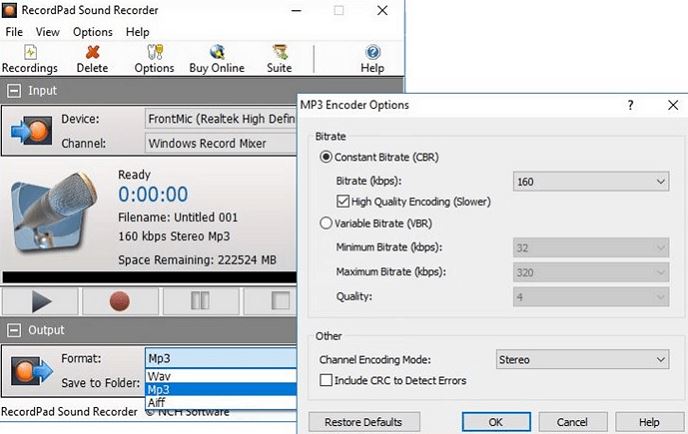Select the Constant Bitrate (CBR) radio button

click(326, 157)
